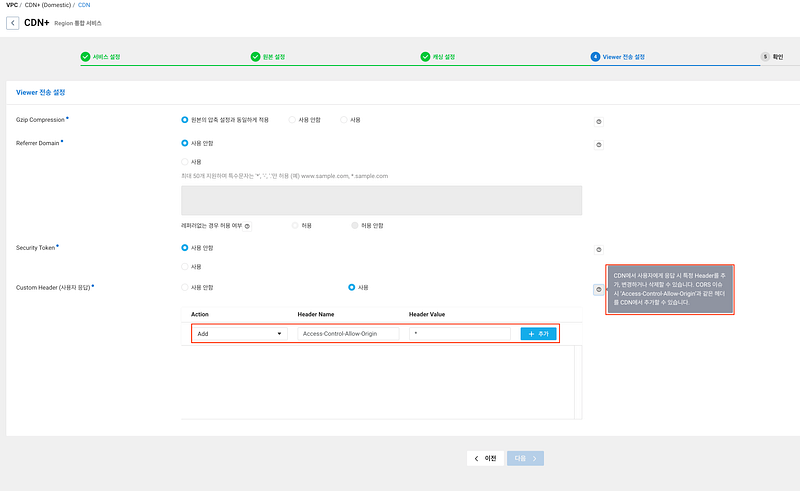Click the header list scrollbar
The image size is (800, 491).
[578, 382]
